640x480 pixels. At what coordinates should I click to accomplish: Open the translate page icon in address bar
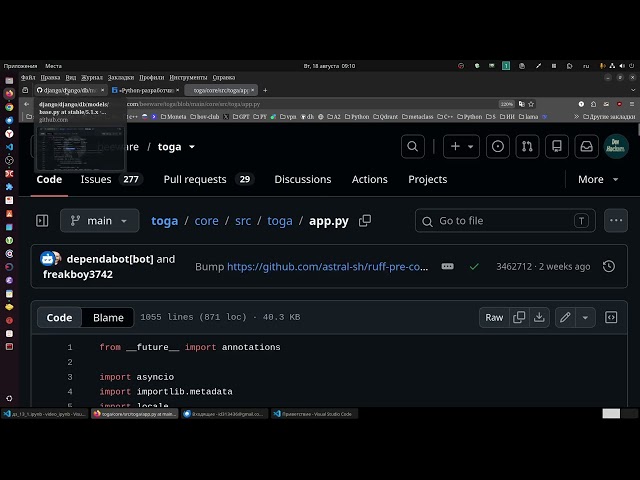[521, 104]
